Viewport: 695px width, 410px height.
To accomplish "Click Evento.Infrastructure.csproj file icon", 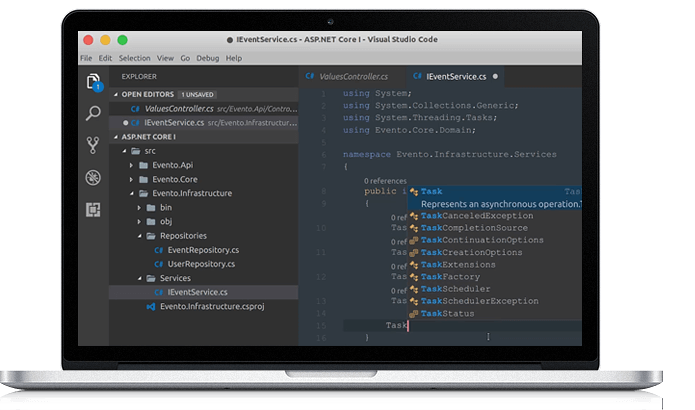I will pyautogui.click(x=152, y=306).
